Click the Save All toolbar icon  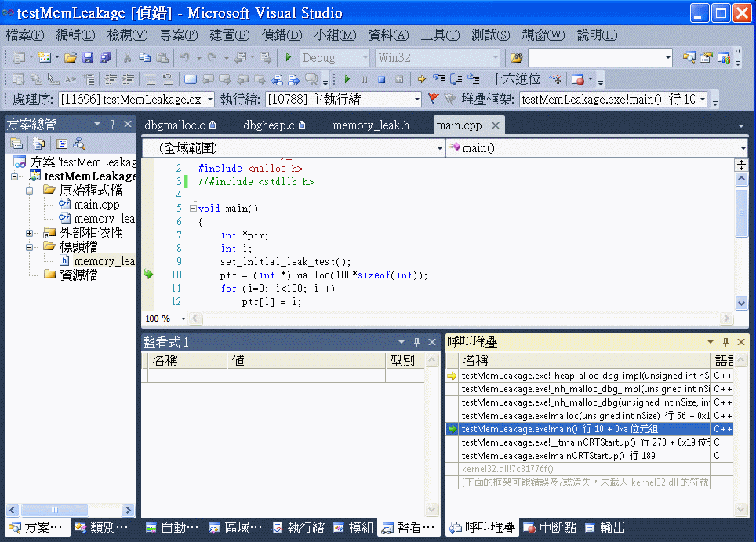coord(105,58)
